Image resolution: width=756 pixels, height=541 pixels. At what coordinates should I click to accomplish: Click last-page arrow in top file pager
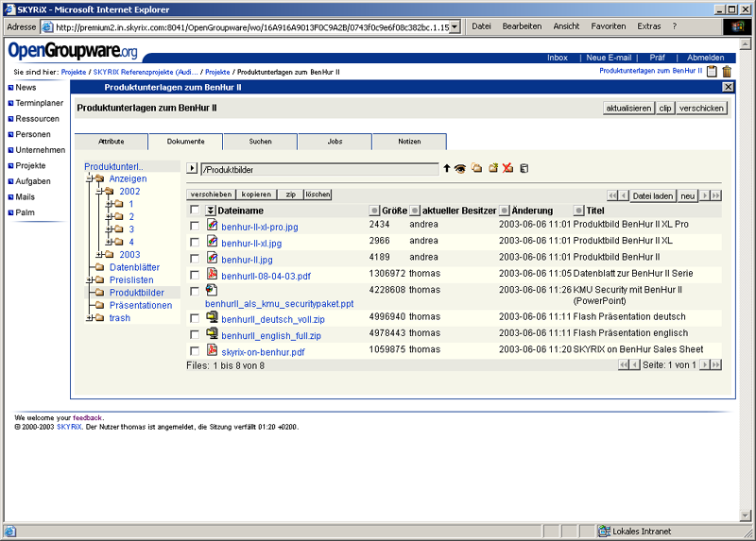pyautogui.click(x=716, y=195)
